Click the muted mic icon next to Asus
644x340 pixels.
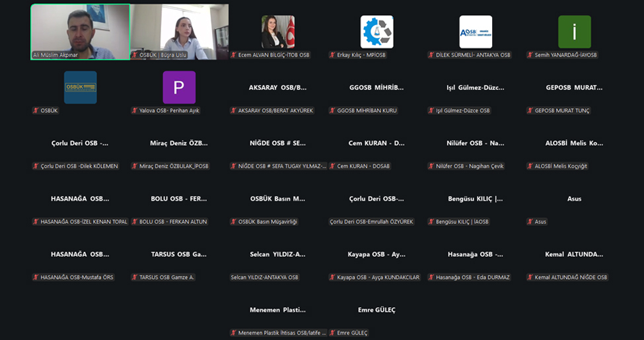click(530, 222)
